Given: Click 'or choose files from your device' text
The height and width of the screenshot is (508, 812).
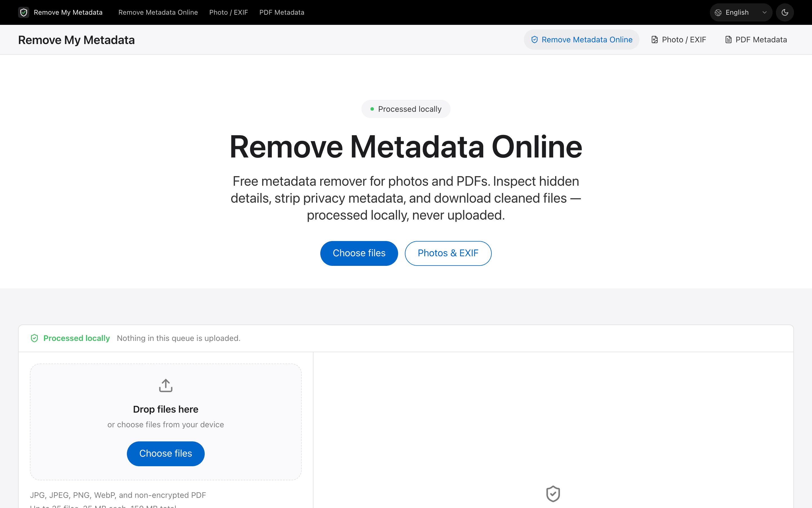Looking at the screenshot, I should [166, 425].
